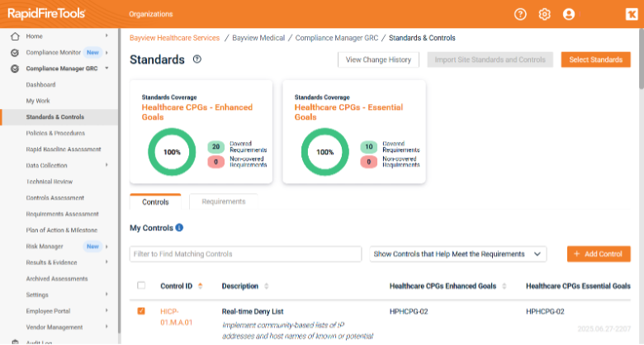The height and width of the screenshot is (345, 644).
Task: Open Archived Assessments in sidebar
Action: (x=57, y=278)
